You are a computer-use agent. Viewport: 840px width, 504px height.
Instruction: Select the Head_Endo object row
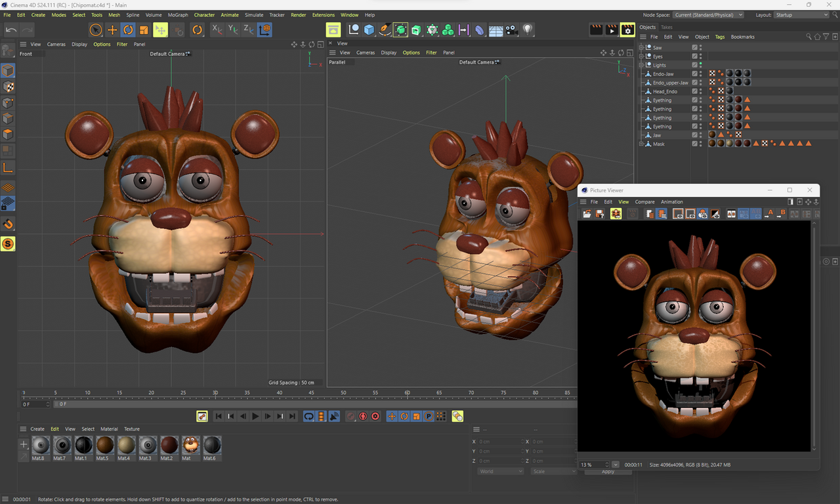pyautogui.click(x=665, y=91)
